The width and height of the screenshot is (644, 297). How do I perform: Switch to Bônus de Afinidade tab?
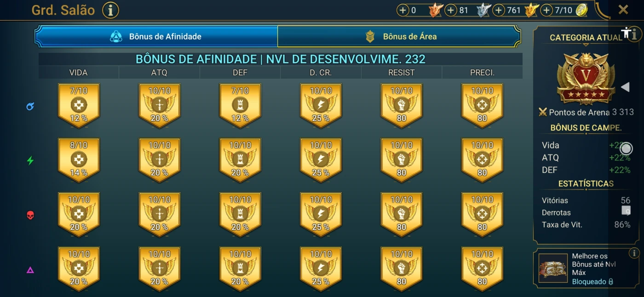pos(156,36)
